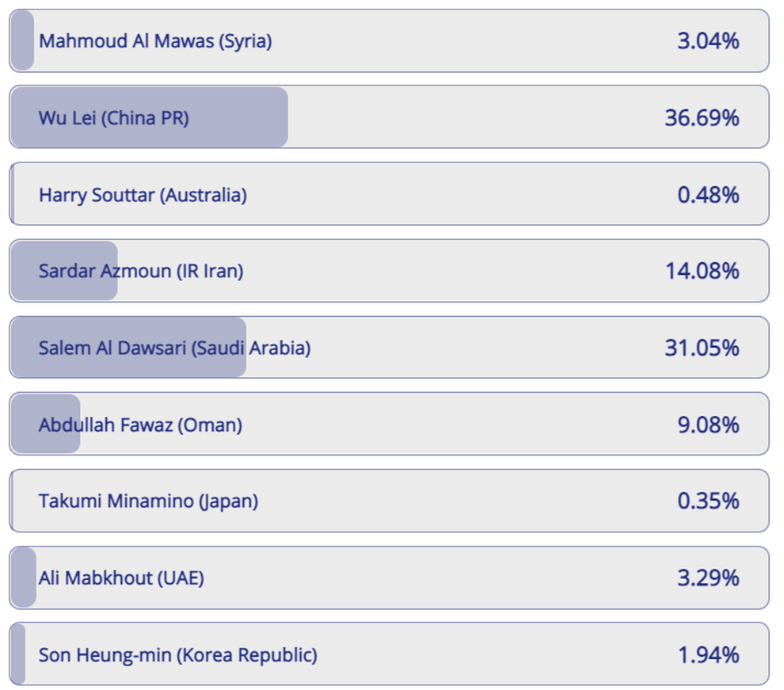Vote for Wu Lei (China PR)
Viewport: 784px width, 690px height.
pyautogui.click(x=114, y=118)
